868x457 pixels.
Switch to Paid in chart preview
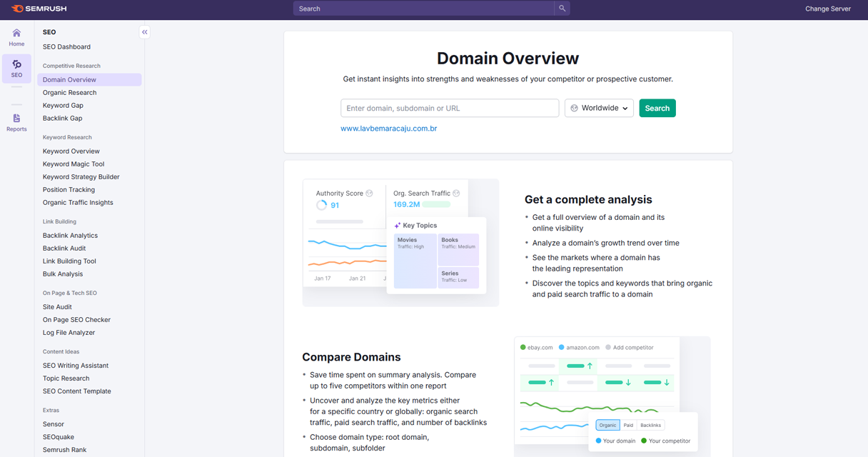click(x=628, y=425)
